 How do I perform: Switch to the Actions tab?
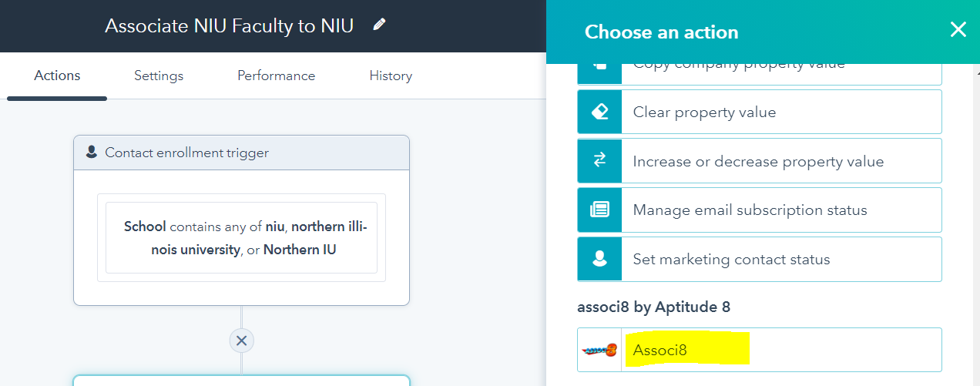[57, 76]
